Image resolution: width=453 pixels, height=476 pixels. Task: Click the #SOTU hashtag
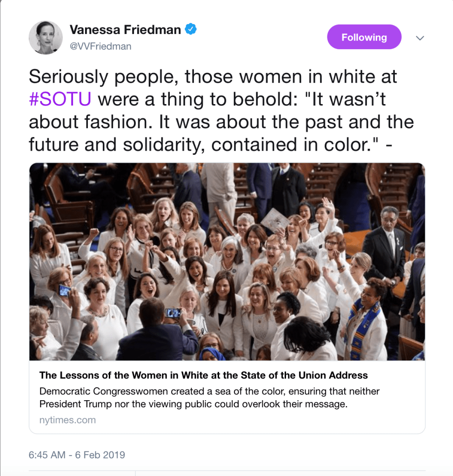click(x=60, y=99)
